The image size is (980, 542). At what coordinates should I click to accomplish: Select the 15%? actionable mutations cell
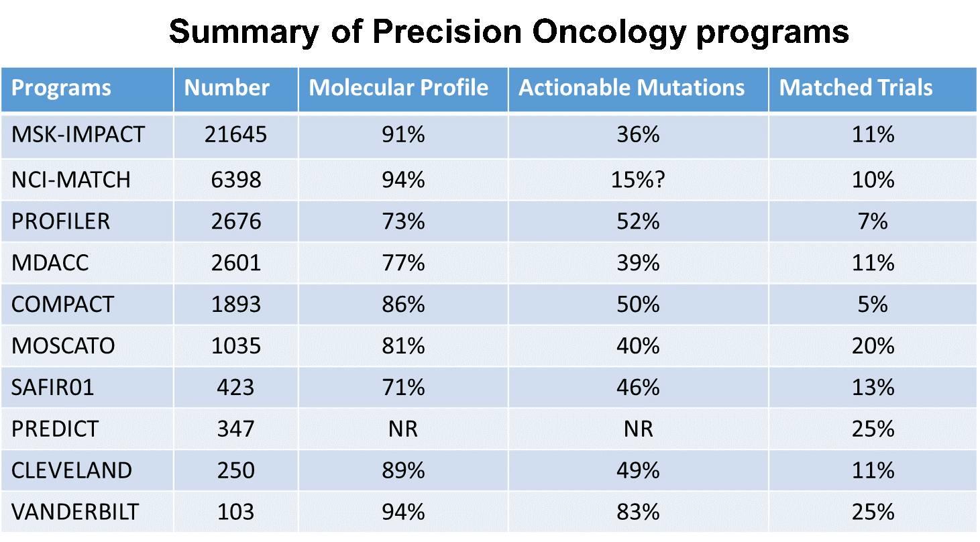tap(638, 180)
